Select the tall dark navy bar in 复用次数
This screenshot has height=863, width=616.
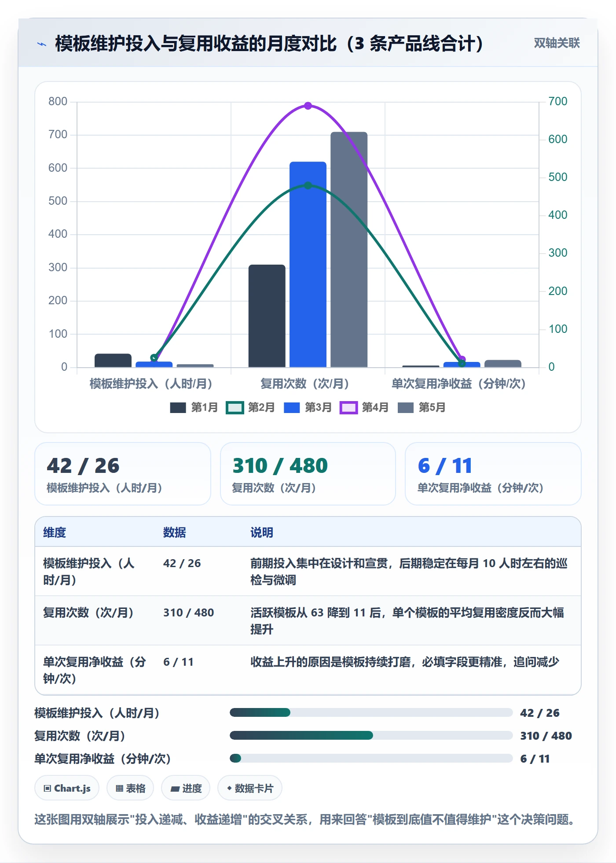point(267,316)
